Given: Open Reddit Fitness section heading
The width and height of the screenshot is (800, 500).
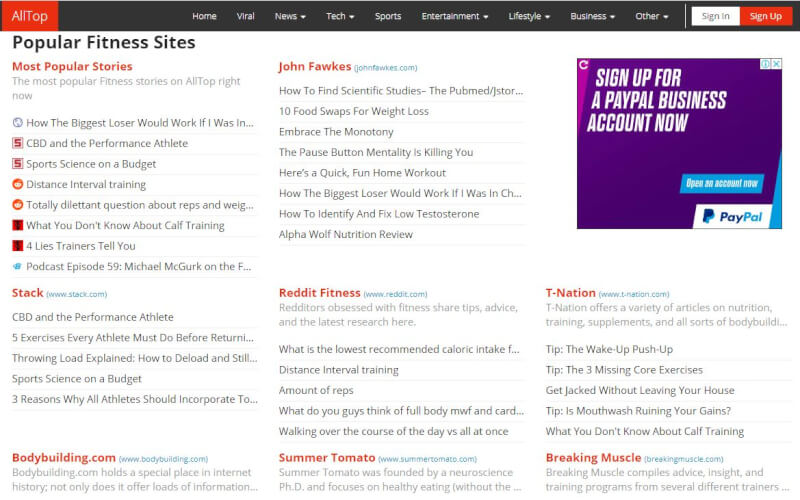Looking at the screenshot, I should (x=319, y=293).
